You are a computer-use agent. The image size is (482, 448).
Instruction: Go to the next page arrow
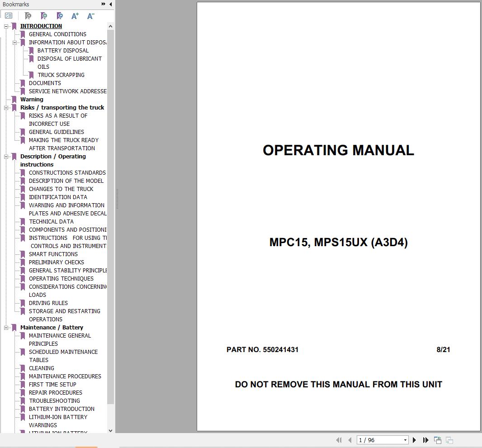click(414, 440)
